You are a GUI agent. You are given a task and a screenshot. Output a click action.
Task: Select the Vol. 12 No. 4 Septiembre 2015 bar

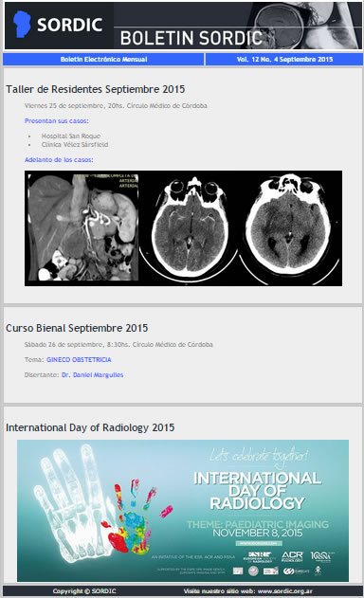pos(284,59)
